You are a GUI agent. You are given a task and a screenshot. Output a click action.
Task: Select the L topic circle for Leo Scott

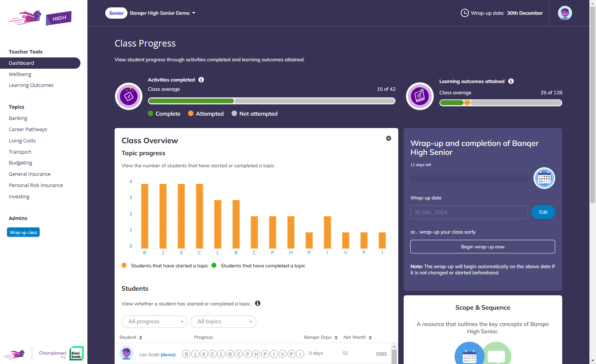coord(221,354)
